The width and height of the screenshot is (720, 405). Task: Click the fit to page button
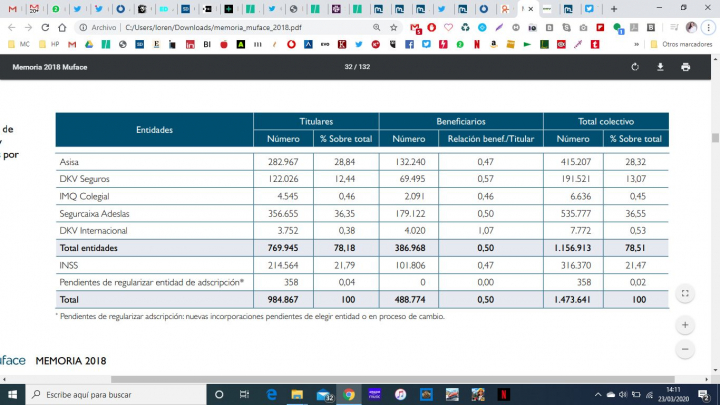pos(685,294)
